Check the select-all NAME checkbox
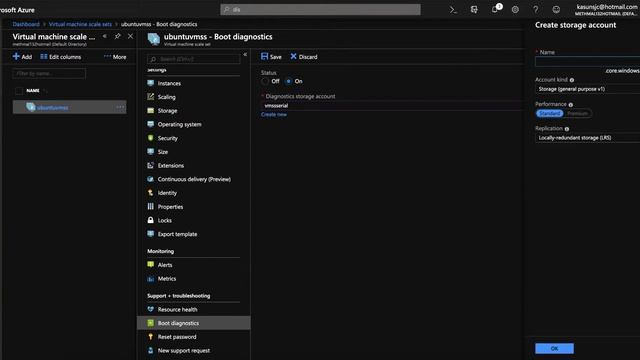 pos(19,91)
